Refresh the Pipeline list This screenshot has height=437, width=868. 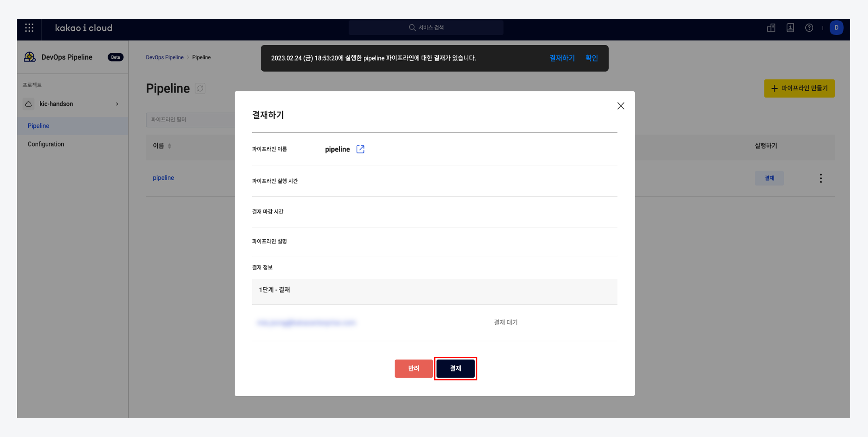pos(200,88)
